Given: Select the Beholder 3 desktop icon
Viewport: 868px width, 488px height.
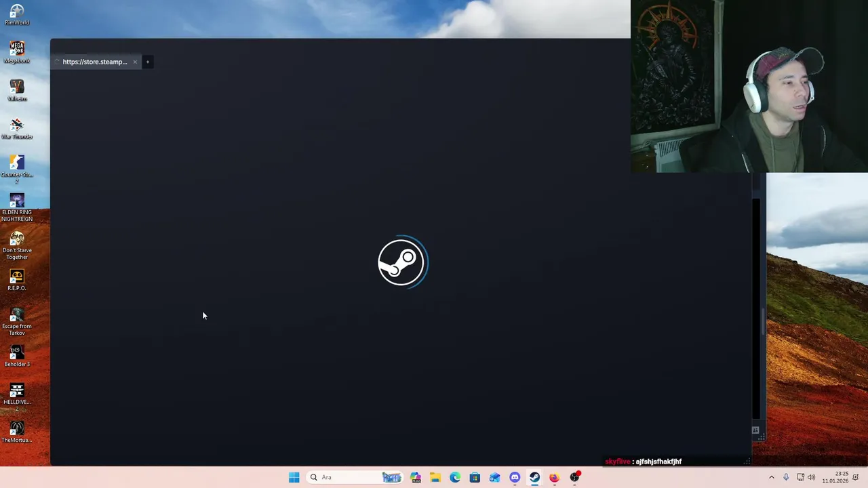Looking at the screenshot, I should coord(17,356).
